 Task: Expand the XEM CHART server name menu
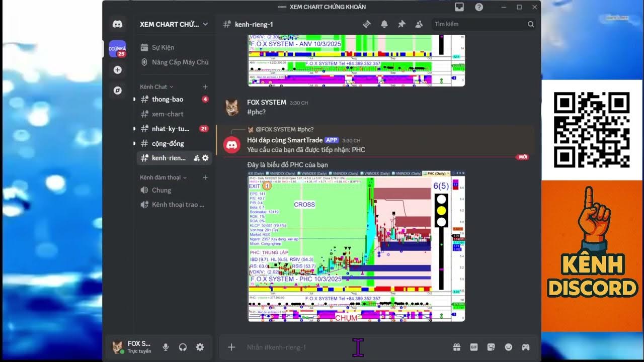point(174,24)
